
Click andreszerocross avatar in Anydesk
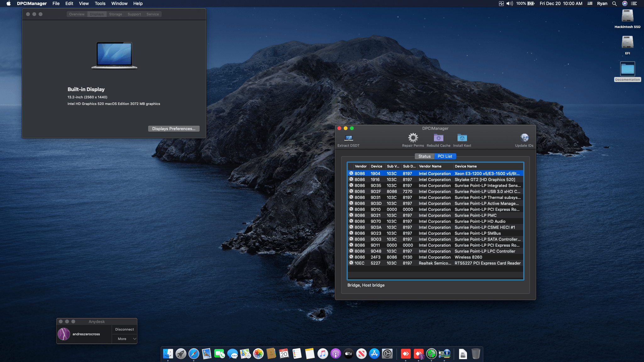(x=64, y=334)
